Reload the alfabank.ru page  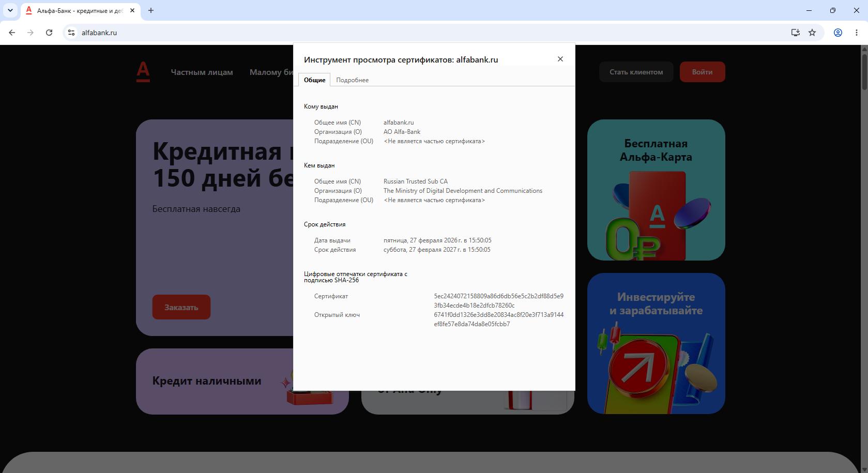(x=49, y=33)
